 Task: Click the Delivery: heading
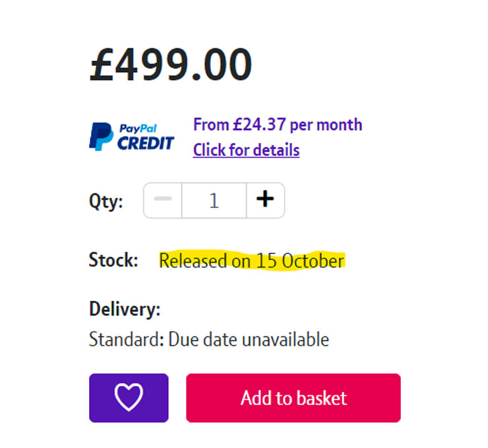[125, 309]
